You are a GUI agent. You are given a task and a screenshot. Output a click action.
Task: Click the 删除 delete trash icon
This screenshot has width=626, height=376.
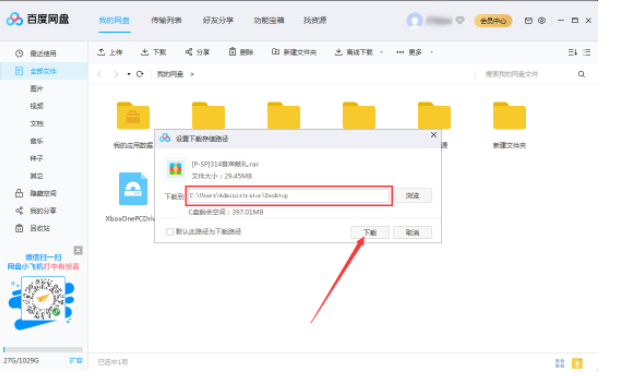pyautogui.click(x=232, y=52)
